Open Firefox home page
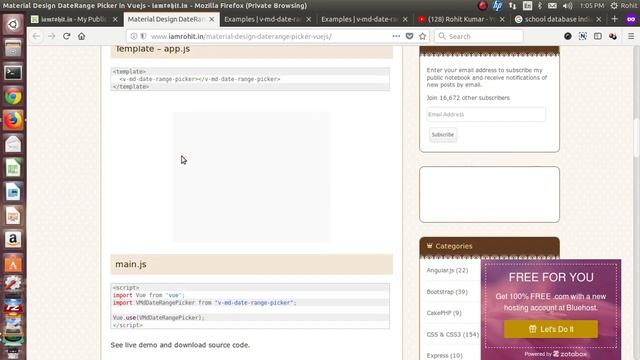Viewport: 640px width, 360px height. pos(82,36)
